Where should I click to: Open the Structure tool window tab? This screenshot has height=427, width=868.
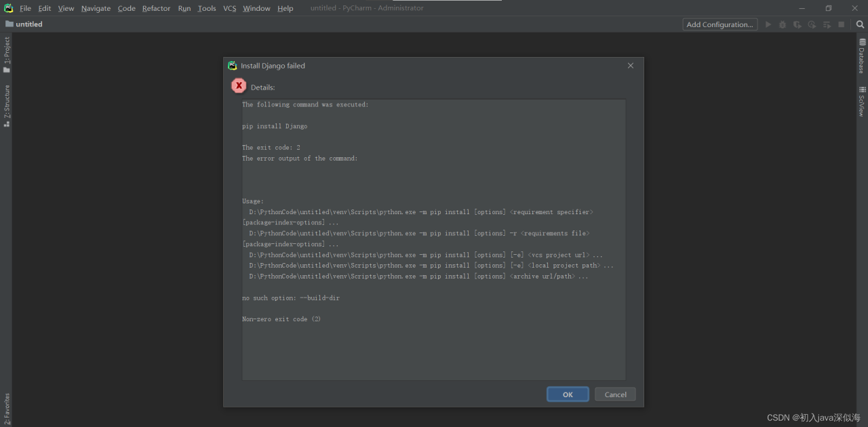click(7, 106)
